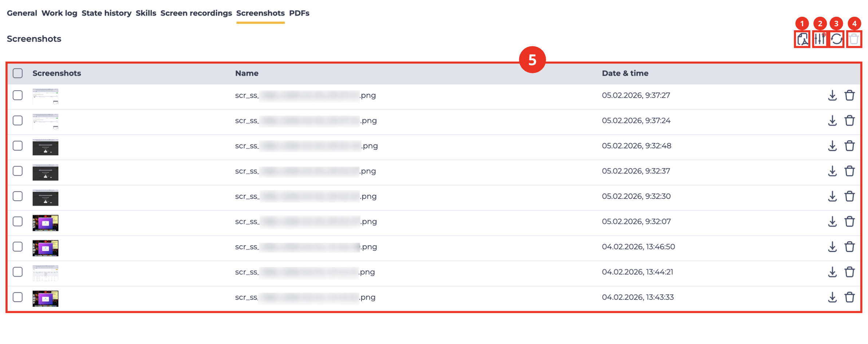The image size is (868, 344).
Task: Download screenshot from 05.02.2026, 9:32:30
Action: tap(832, 196)
